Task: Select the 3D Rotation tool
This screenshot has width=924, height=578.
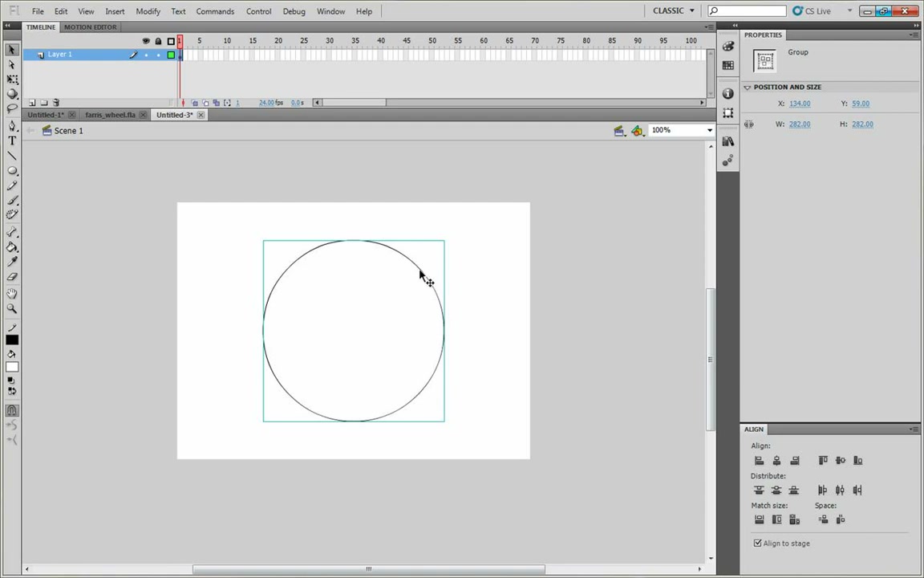Action: 12,94
